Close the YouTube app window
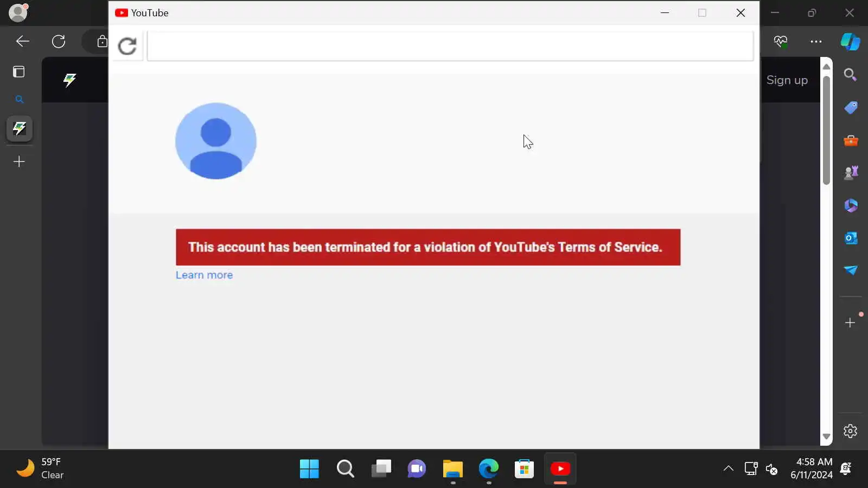Viewport: 868px width, 488px height. click(741, 12)
